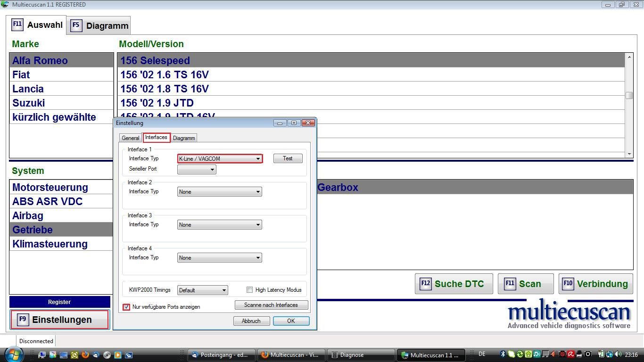Switch to Posteingang taskbar window

222,355
